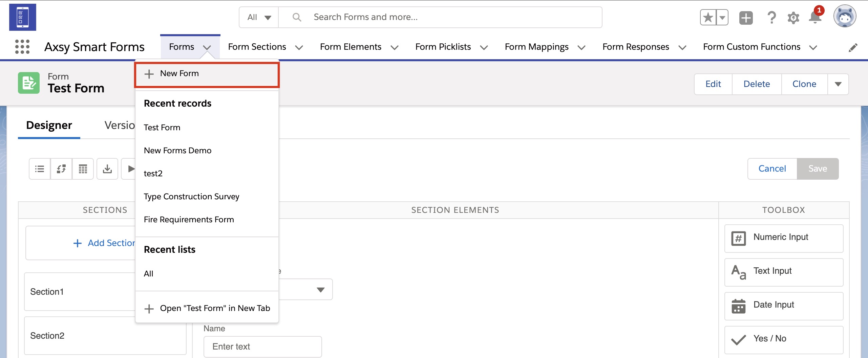The image size is (868, 358).
Task: Click the list view toolbar icon
Action: (40, 169)
